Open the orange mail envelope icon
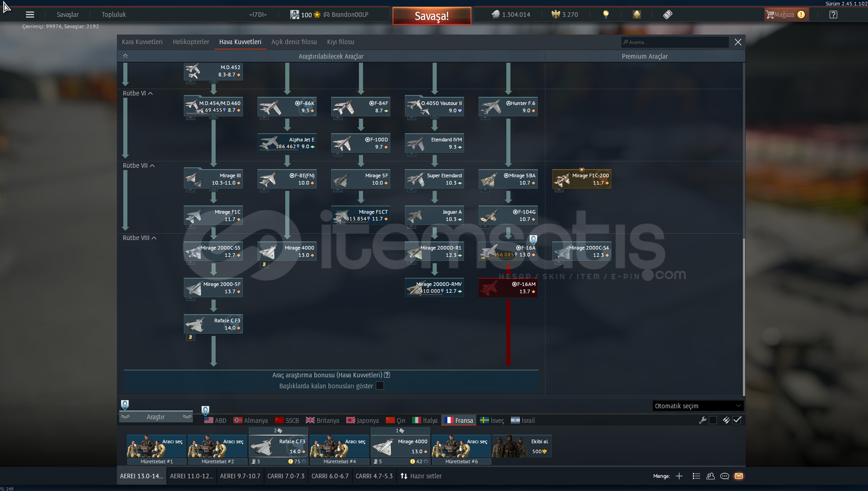868x491 pixels. pos(739,476)
